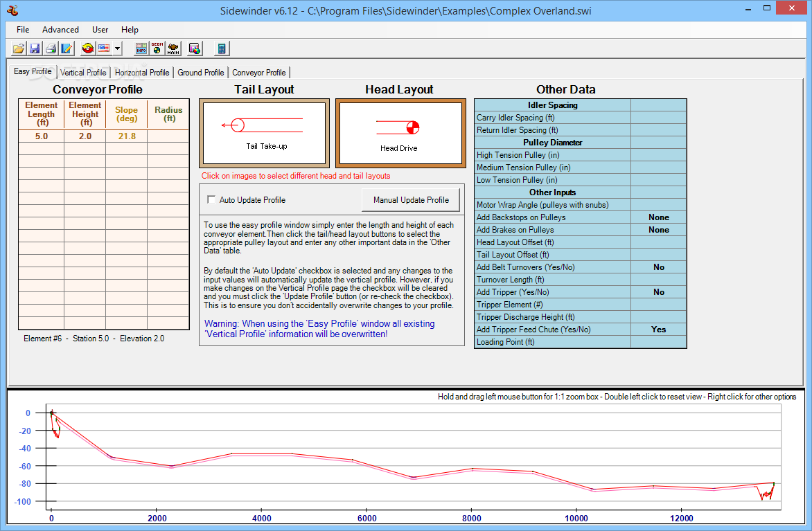Switch to the Vertical Profile tab
The width and height of the screenshot is (812, 531).
point(83,73)
